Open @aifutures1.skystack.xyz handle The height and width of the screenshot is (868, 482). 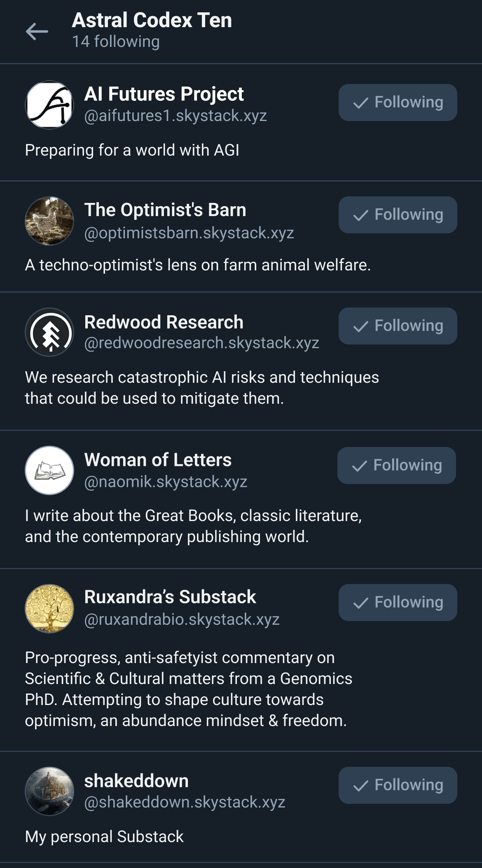[175, 116]
